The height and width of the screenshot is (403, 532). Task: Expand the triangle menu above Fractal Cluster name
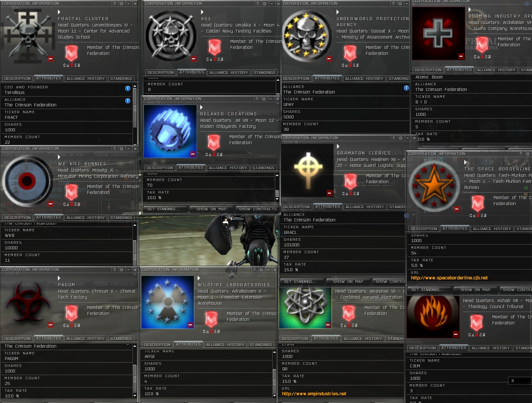point(59,12)
